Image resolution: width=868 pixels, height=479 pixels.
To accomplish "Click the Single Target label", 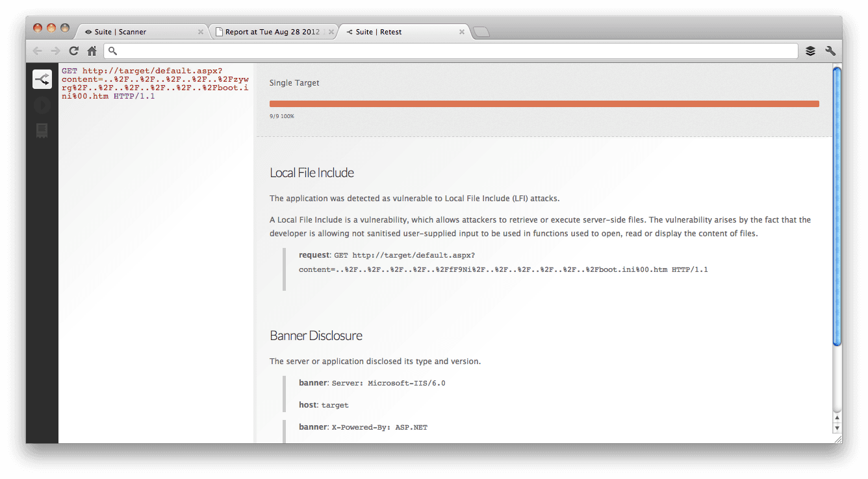I will click(x=294, y=83).
